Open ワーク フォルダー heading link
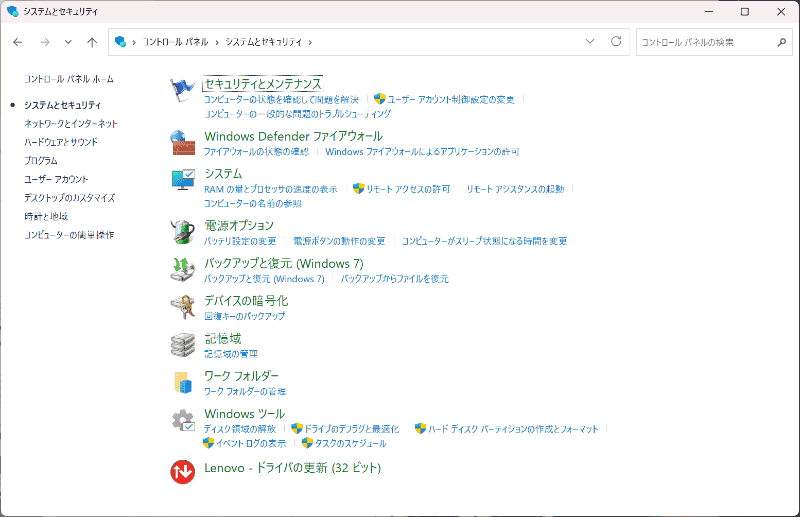The height and width of the screenshot is (517, 800). click(x=241, y=376)
